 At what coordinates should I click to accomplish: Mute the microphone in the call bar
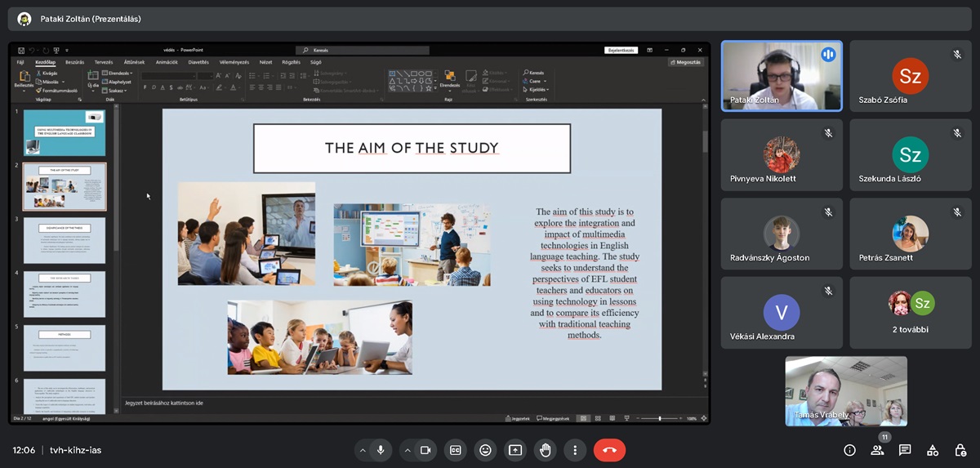point(380,450)
